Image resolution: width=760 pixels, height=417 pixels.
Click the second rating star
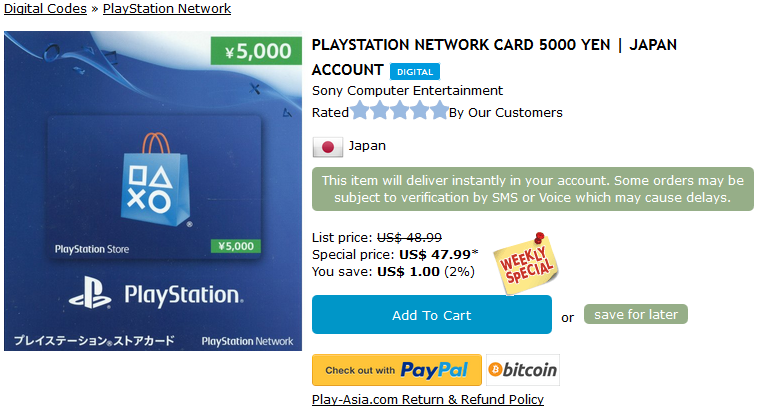(x=380, y=111)
